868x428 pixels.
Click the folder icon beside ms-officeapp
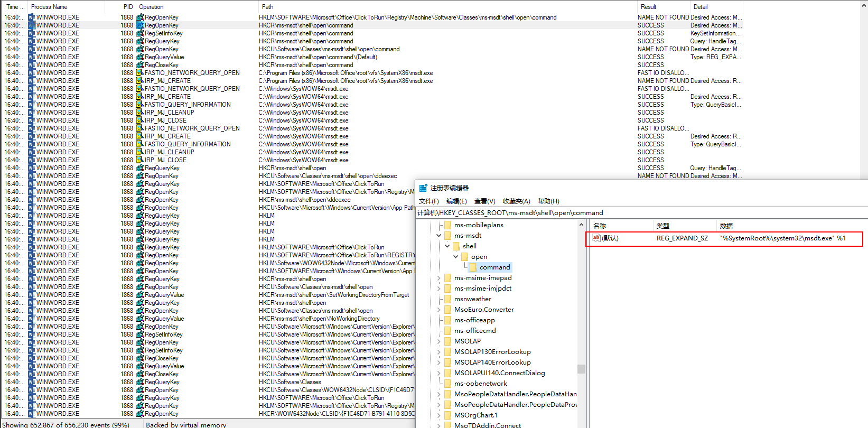click(x=448, y=320)
